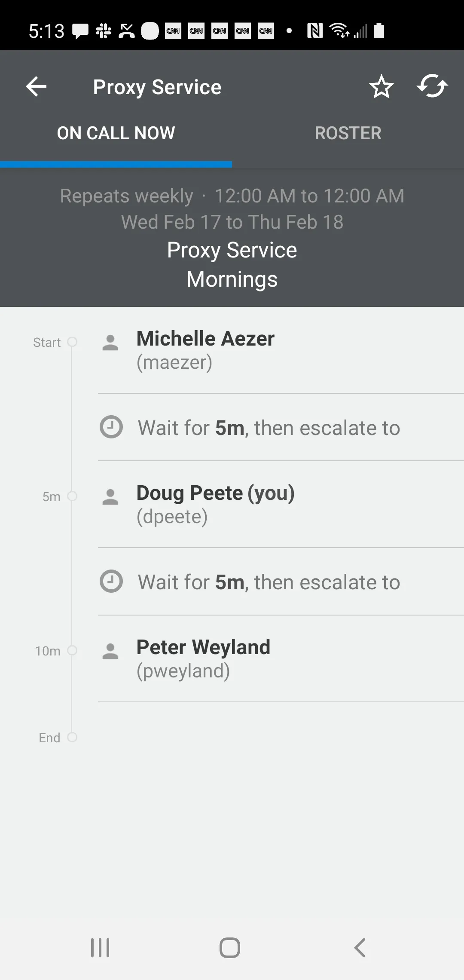Switch to the ROSTER tab
The width and height of the screenshot is (464, 980).
tap(348, 133)
